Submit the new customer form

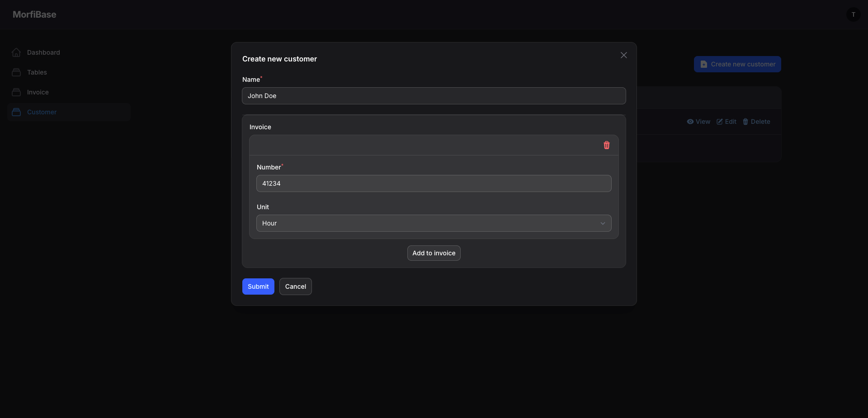pyautogui.click(x=258, y=286)
